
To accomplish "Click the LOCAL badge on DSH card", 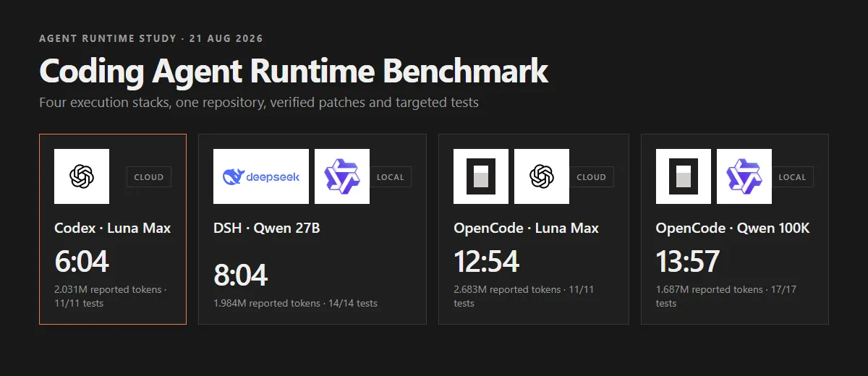I will tap(391, 177).
